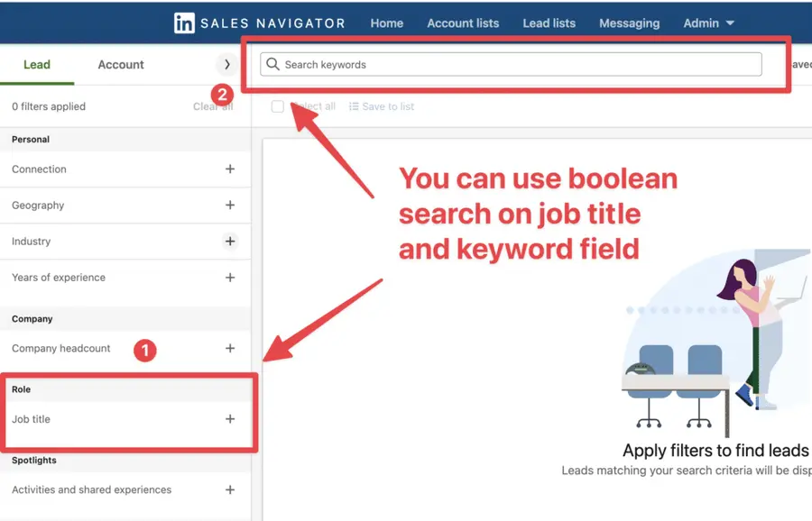Click the LinkedIn Sales Navigator logo
The image size is (812, 521).
point(258,23)
